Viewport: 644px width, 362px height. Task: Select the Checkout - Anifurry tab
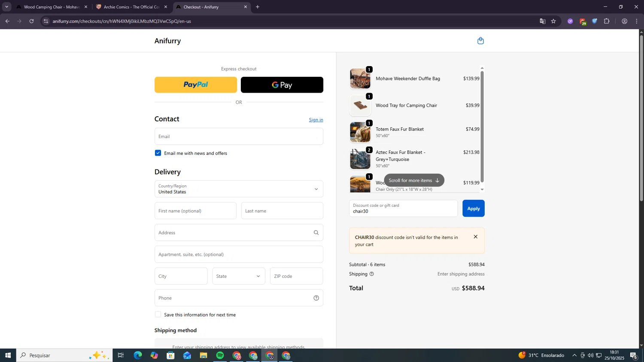tap(211, 7)
